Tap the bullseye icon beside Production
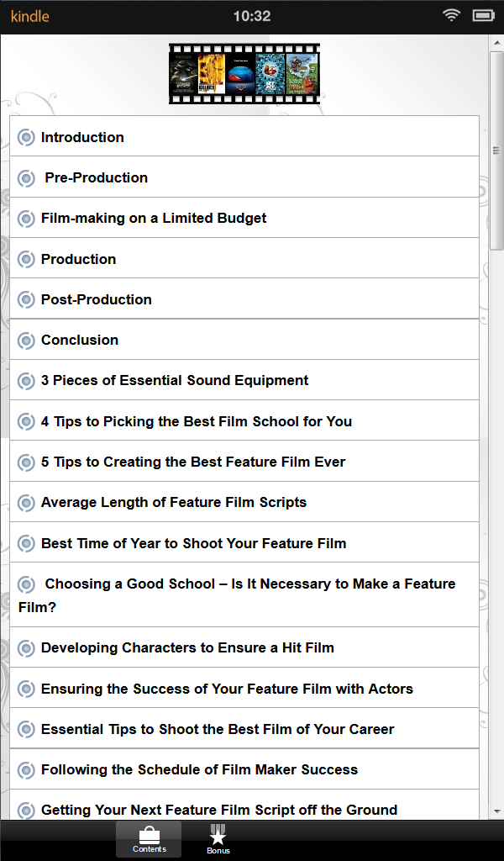504x861 pixels. click(26, 259)
